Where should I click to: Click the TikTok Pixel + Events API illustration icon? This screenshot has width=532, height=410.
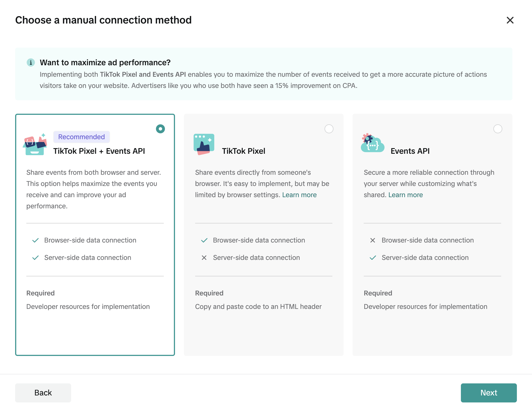35,144
